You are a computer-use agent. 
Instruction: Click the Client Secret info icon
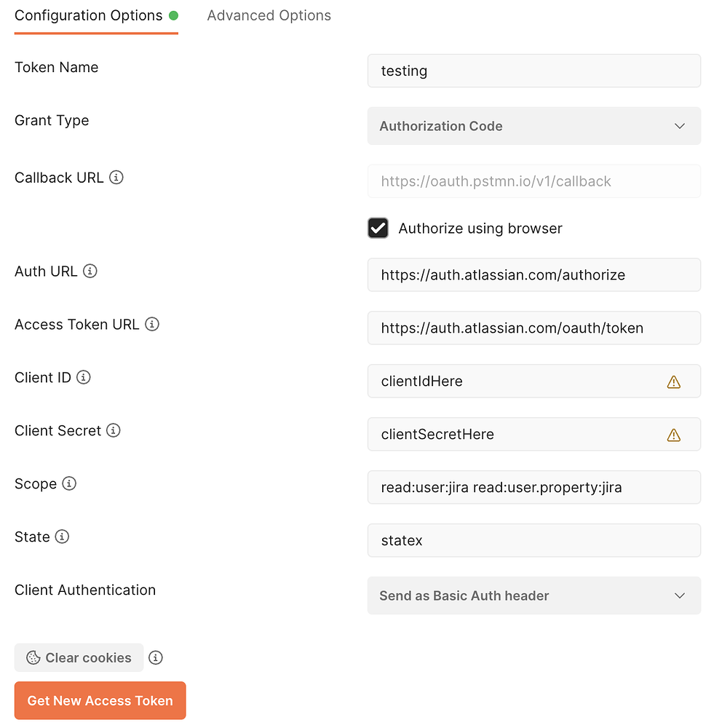[x=114, y=431]
